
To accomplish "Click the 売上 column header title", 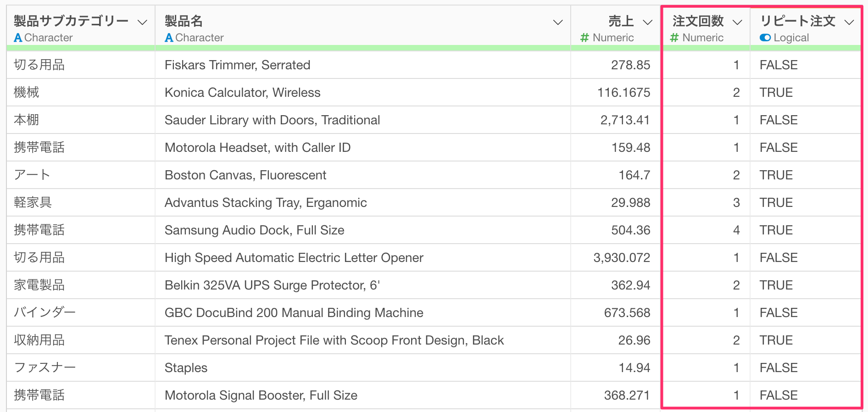I will (621, 21).
